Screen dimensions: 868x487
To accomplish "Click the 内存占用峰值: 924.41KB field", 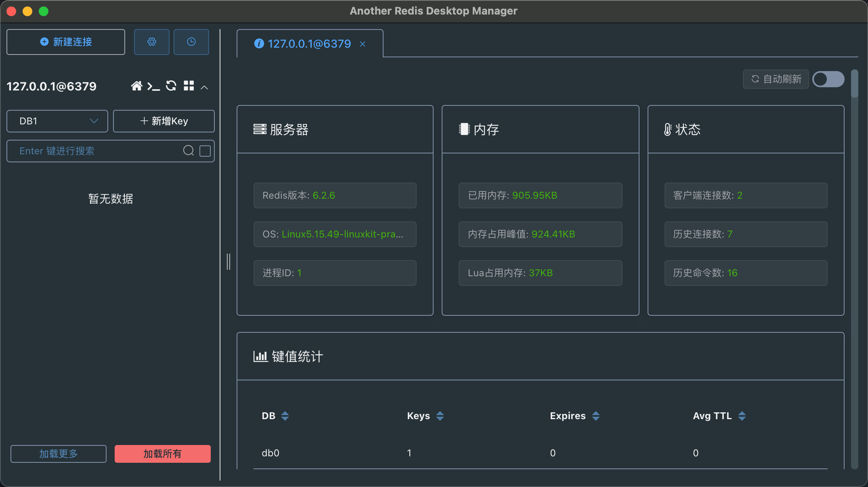I will [541, 234].
